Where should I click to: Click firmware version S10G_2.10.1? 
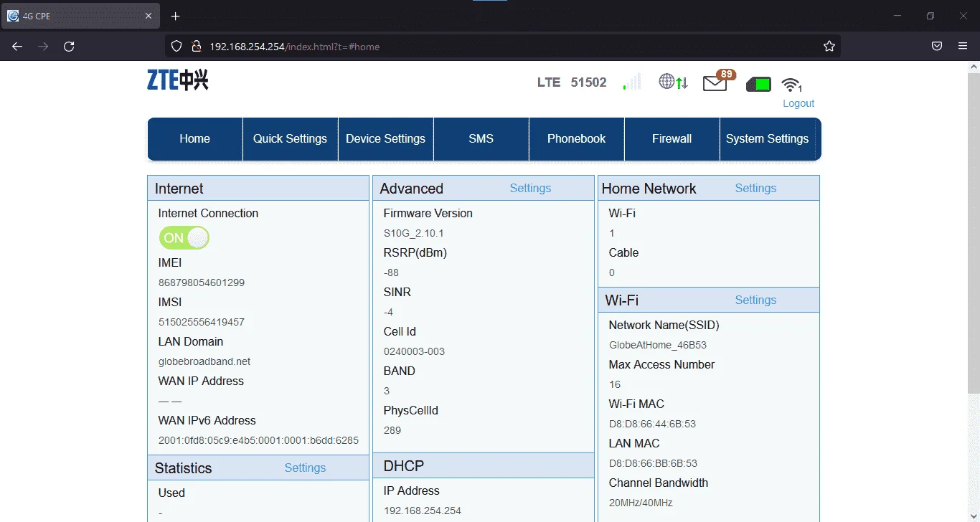point(413,233)
